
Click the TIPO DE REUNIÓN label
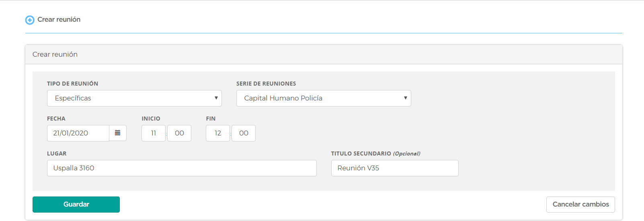[73, 84]
